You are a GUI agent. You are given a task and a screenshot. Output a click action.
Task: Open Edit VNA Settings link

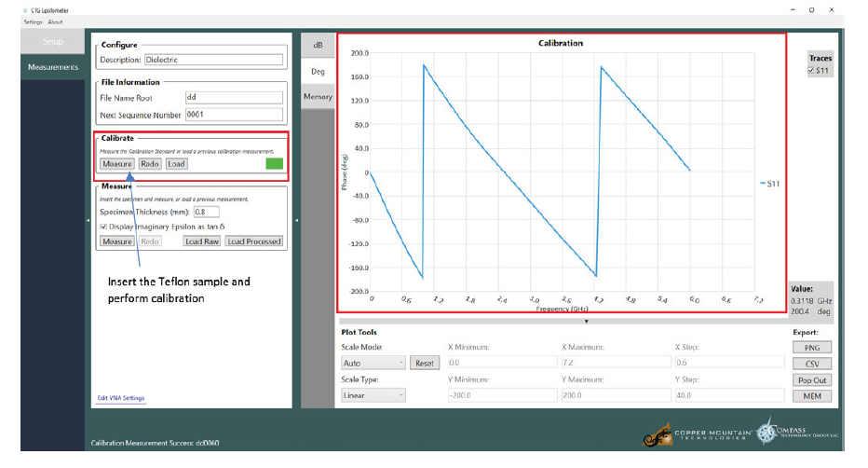click(121, 398)
